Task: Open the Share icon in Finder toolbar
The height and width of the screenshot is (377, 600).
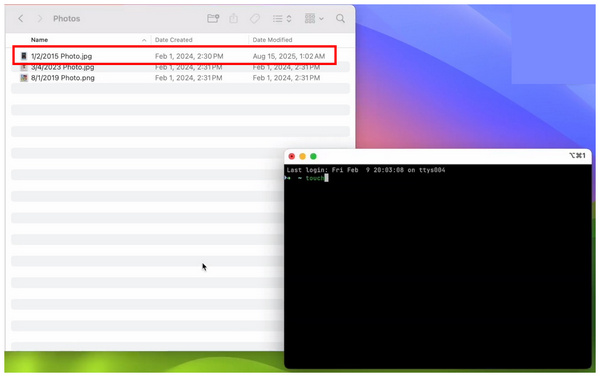Action: click(233, 18)
